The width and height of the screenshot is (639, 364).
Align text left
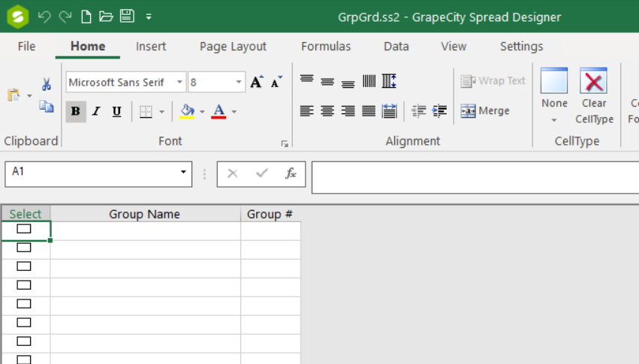click(307, 111)
